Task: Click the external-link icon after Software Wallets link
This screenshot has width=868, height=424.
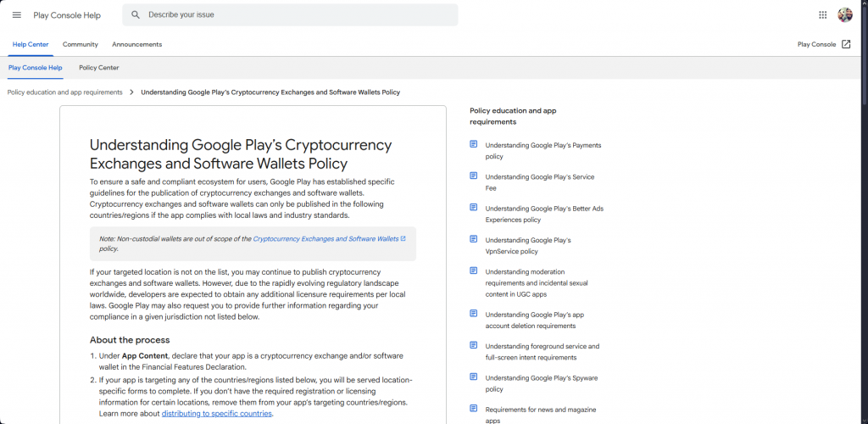Action: (403, 238)
